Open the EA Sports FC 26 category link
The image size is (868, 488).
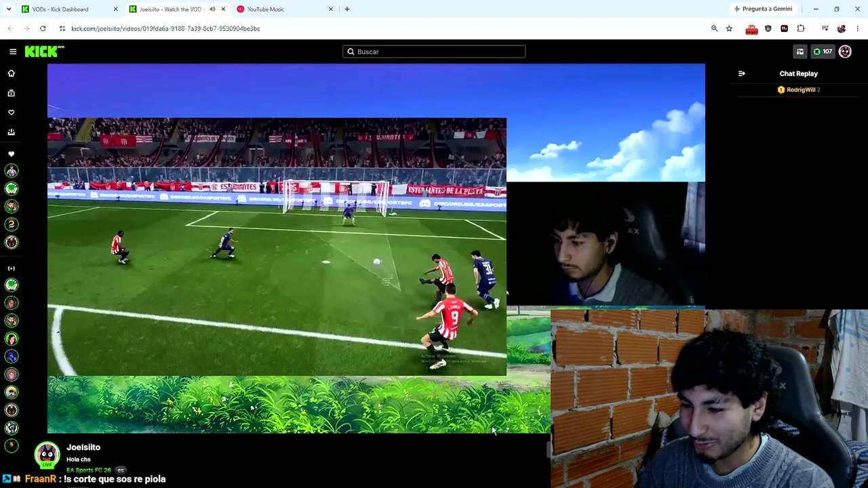89,470
